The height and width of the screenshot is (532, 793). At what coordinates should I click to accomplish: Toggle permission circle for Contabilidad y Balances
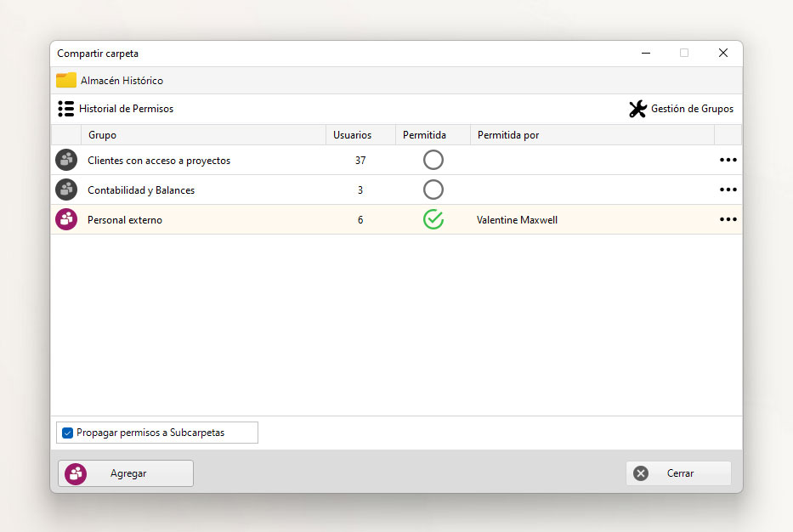pos(433,190)
